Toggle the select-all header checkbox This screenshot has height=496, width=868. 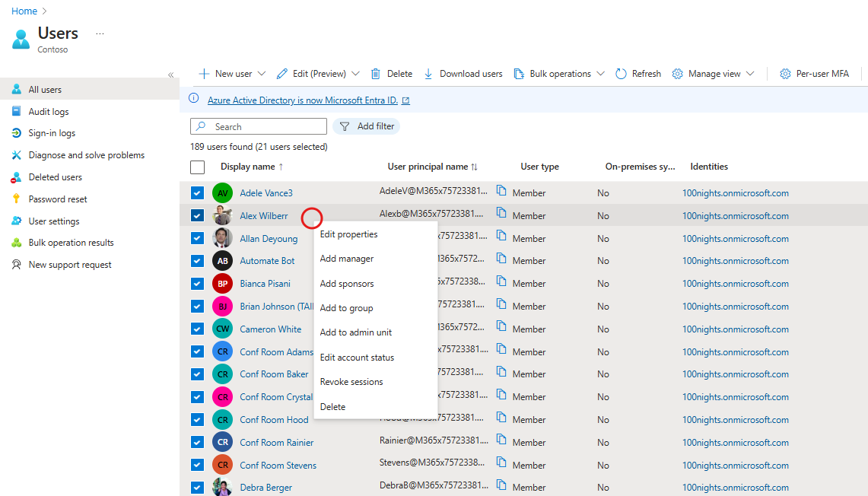197,167
